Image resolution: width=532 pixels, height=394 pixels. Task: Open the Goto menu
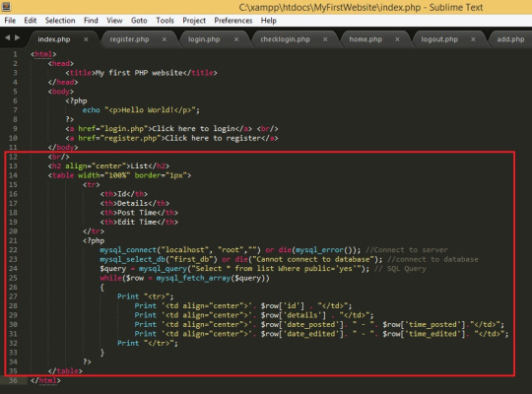point(139,21)
